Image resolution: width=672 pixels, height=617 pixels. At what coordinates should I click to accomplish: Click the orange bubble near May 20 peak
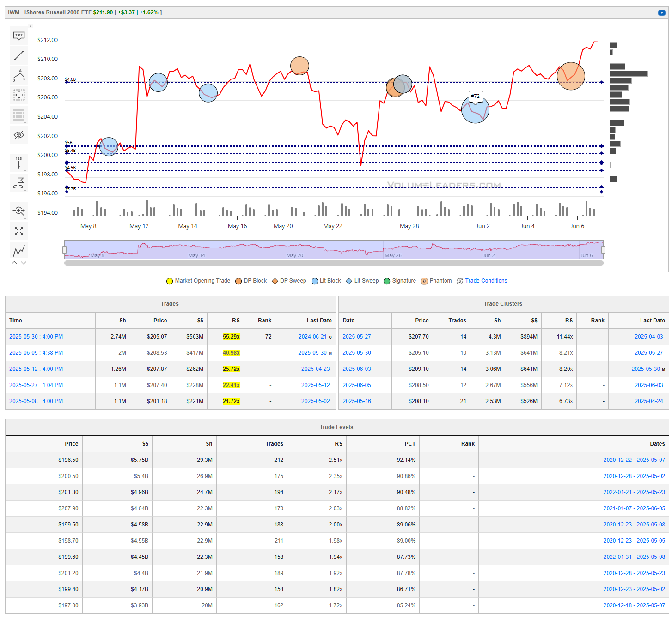click(299, 66)
